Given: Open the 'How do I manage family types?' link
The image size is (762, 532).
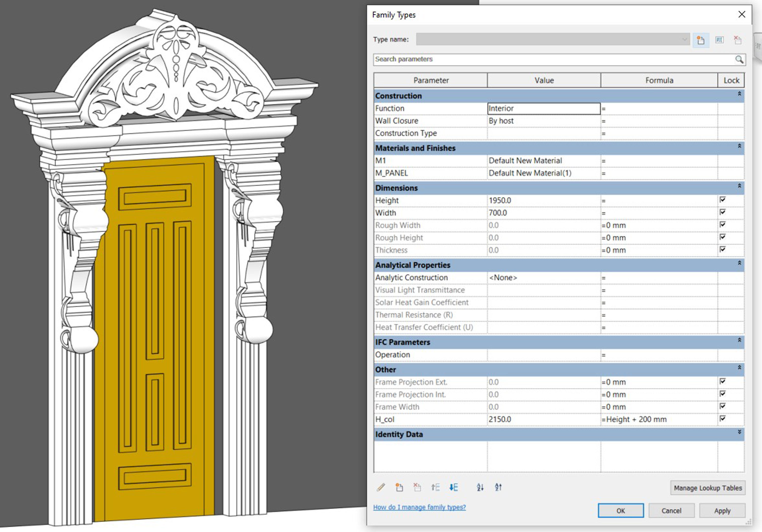Looking at the screenshot, I should click(419, 507).
